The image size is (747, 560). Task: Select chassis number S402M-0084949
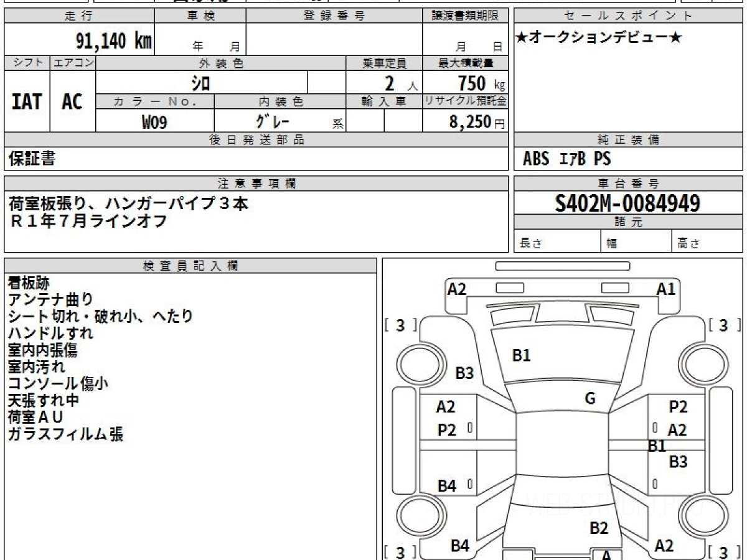coord(627,203)
